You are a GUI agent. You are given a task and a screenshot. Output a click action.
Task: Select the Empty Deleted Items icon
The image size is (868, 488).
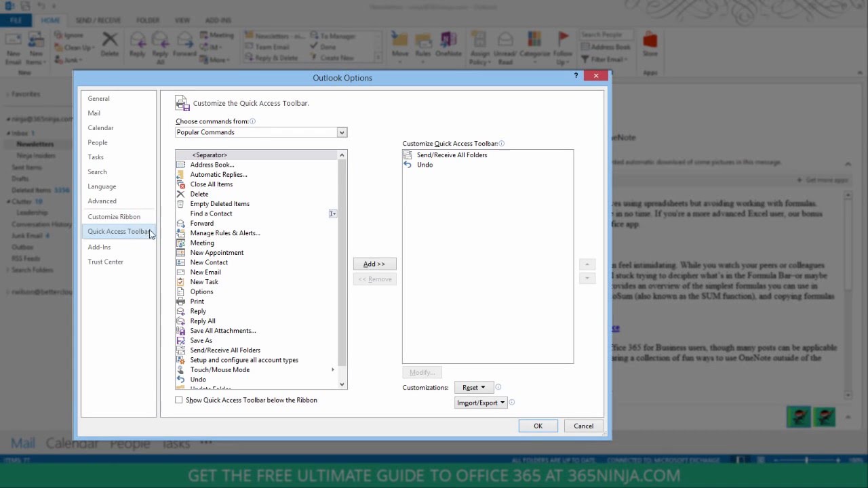pyautogui.click(x=180, y=203)
